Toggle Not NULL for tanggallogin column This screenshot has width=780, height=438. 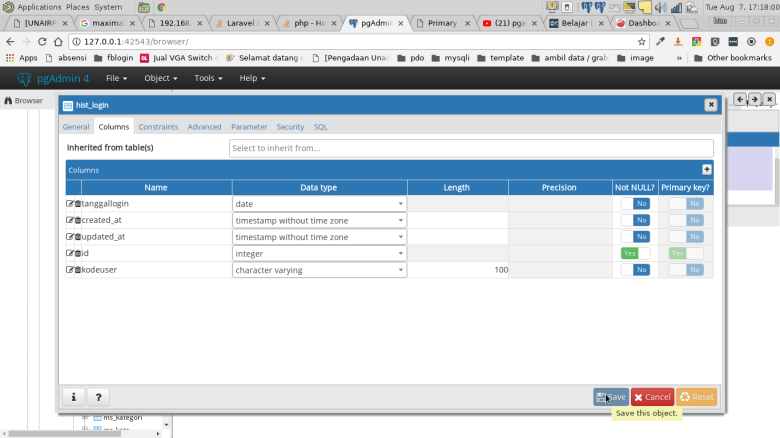click(635, 204)
